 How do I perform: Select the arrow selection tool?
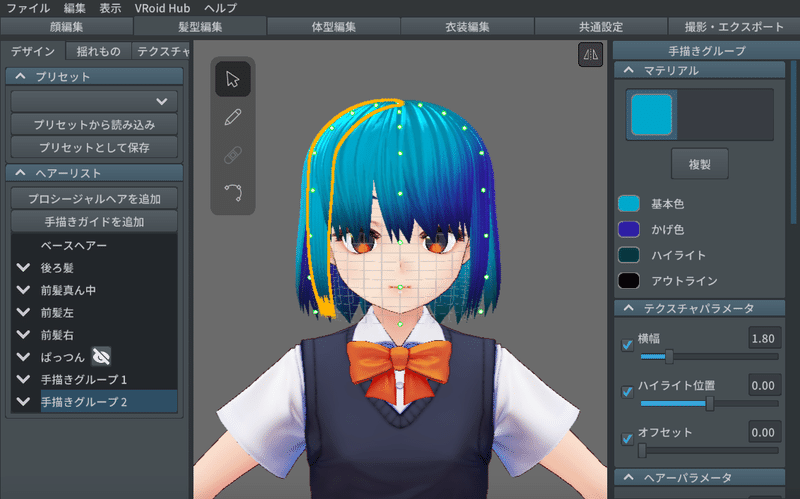[x=233, y=79]
